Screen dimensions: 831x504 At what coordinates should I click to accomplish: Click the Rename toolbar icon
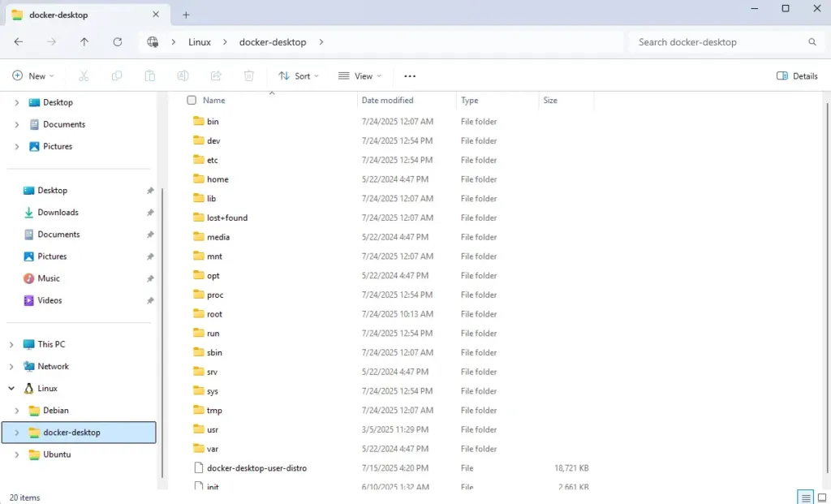[x=183, y=75]
